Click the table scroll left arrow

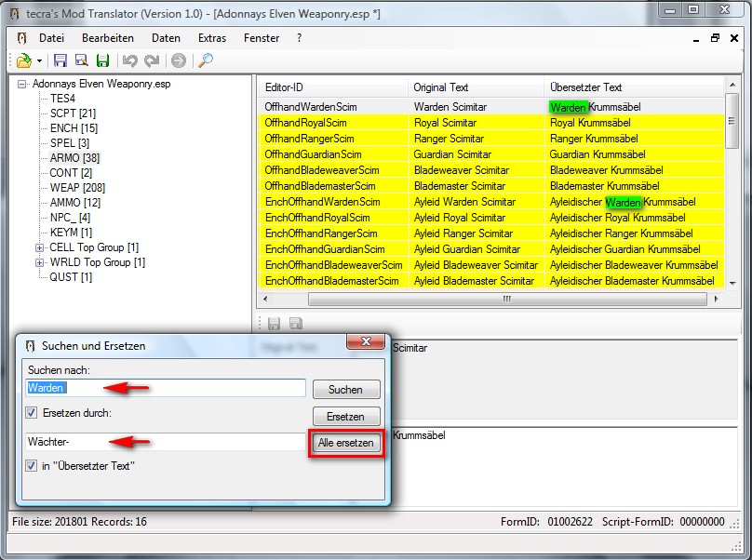pyautogui.click(x=264, y=299)
